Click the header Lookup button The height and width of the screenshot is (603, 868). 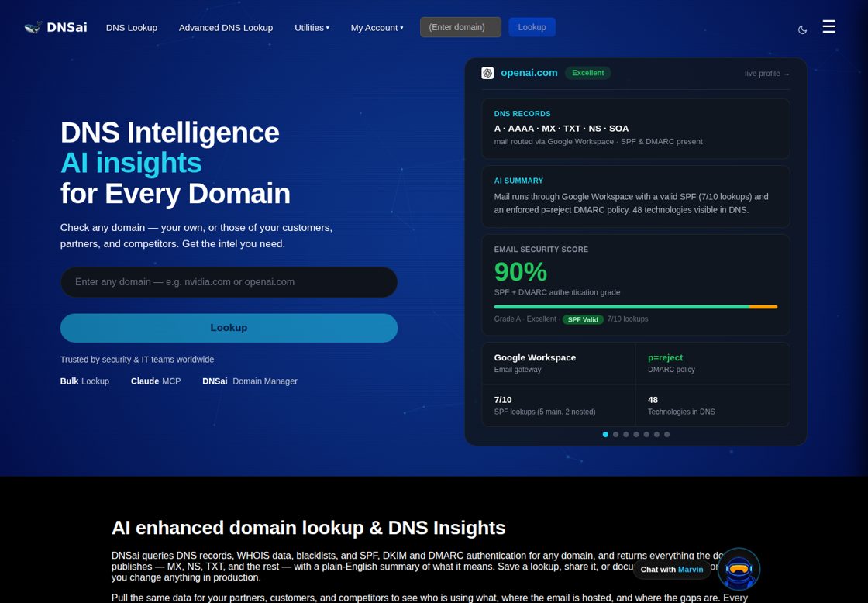532,27
